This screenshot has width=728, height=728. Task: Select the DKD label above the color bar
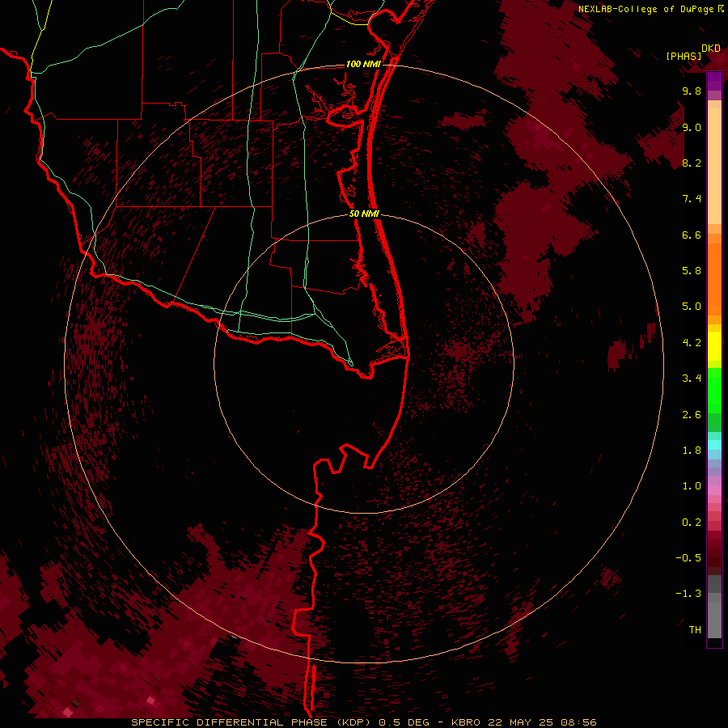[x=711, y=49]
